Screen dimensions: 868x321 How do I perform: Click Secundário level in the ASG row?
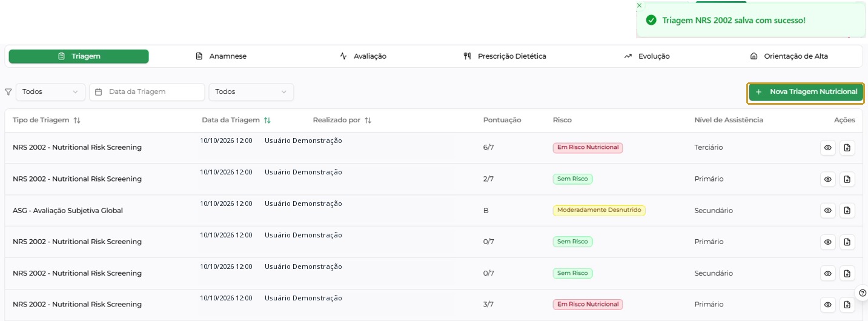[x=714, y=211]
